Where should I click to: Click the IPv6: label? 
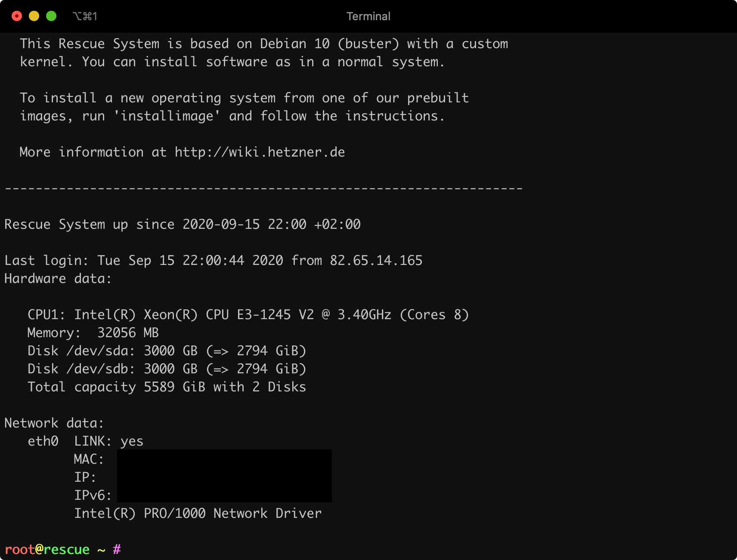[x=93, y=495]
